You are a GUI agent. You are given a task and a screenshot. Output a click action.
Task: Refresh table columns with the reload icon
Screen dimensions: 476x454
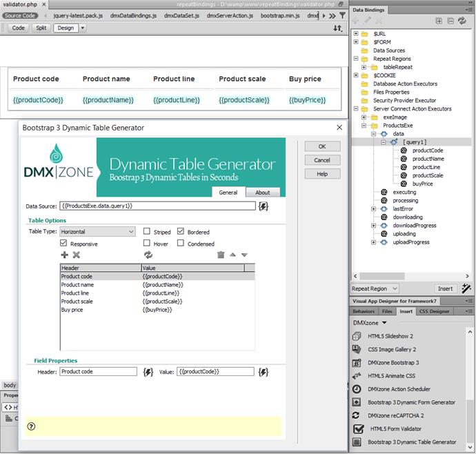[148, 255]
